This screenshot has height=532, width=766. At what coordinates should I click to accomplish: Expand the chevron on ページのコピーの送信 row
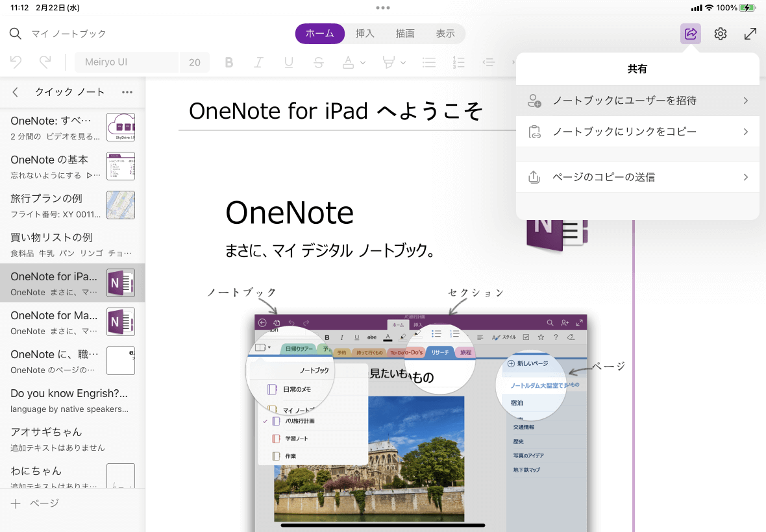(745, 177)
